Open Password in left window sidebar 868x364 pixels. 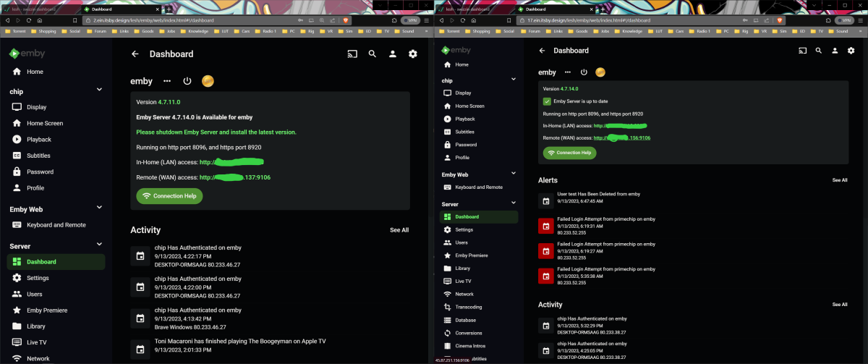(56, 172)
